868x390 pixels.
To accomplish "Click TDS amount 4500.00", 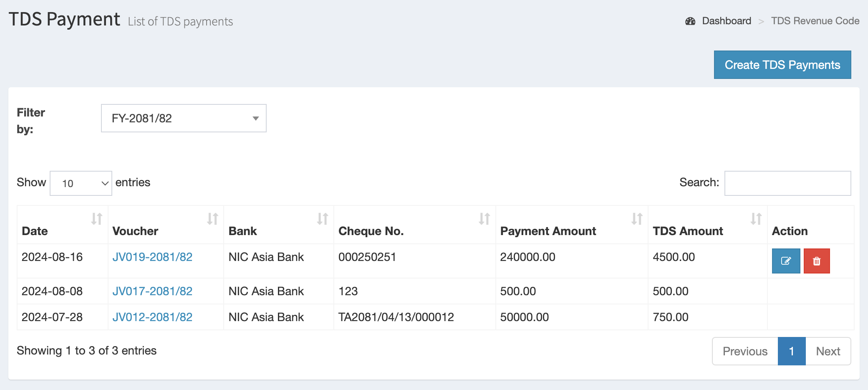I will 674,257.
